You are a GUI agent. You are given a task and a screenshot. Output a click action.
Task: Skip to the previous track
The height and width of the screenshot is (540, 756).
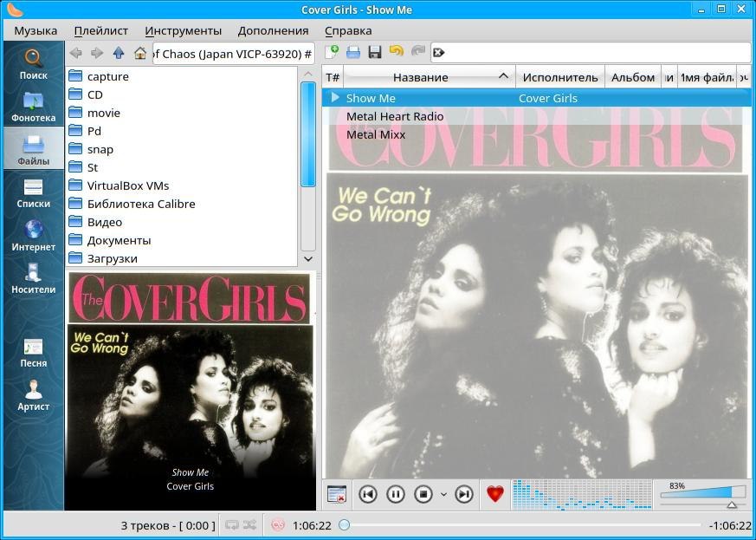[368, 494]
